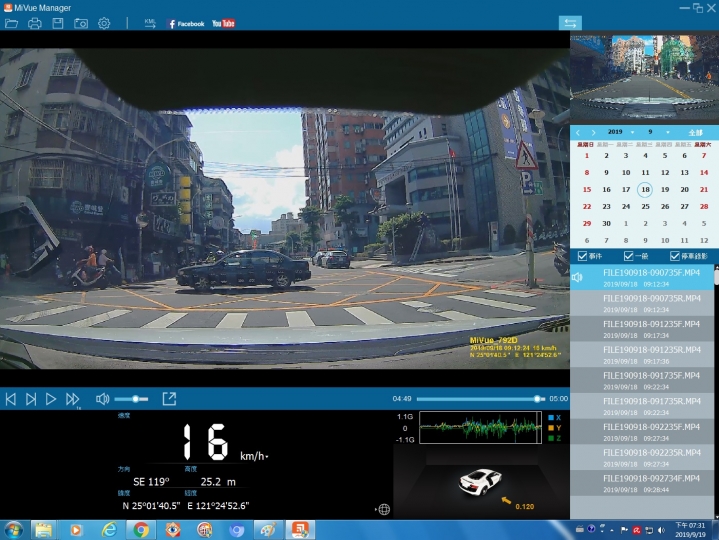Click the video progress seek bar
The width and height of the screenshot is (719, 540).
pyautogui.click(x=481, y=399)
